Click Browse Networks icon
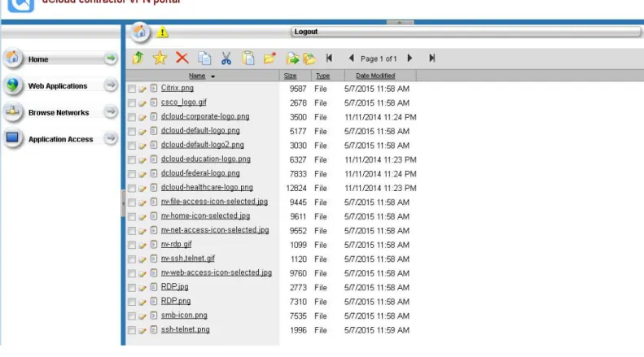Viewport: 644px width, 357px height. click(x=13, y=111)
